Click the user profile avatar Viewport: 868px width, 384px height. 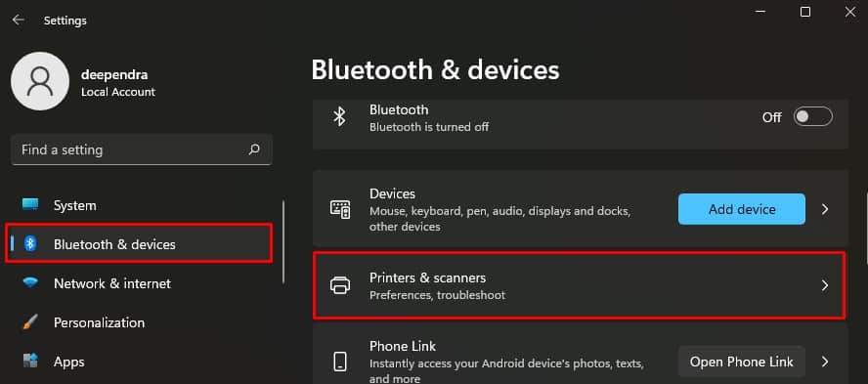coord(40,81)
